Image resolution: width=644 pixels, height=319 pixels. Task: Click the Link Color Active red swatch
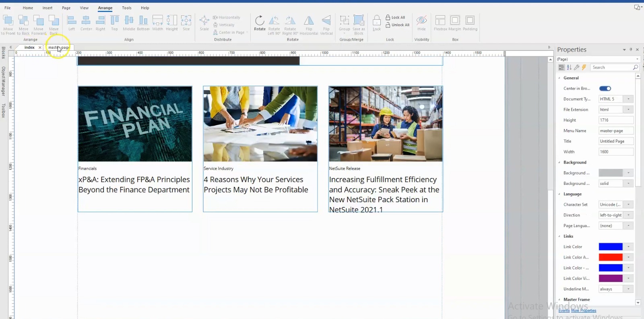[x=611, y=257]
